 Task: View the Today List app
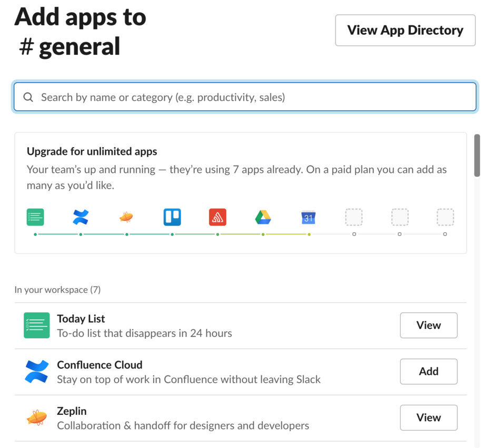(x=429, y=325)
